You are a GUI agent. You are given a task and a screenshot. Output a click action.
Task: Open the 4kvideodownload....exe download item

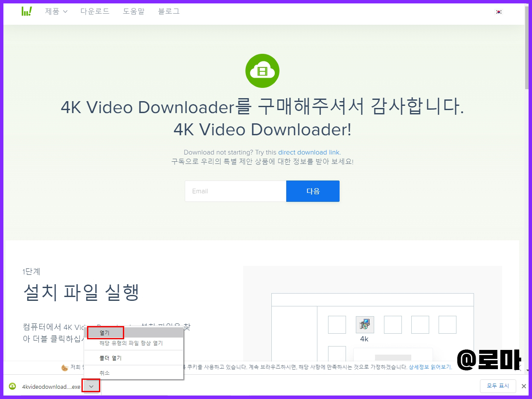tap(51, 387)
